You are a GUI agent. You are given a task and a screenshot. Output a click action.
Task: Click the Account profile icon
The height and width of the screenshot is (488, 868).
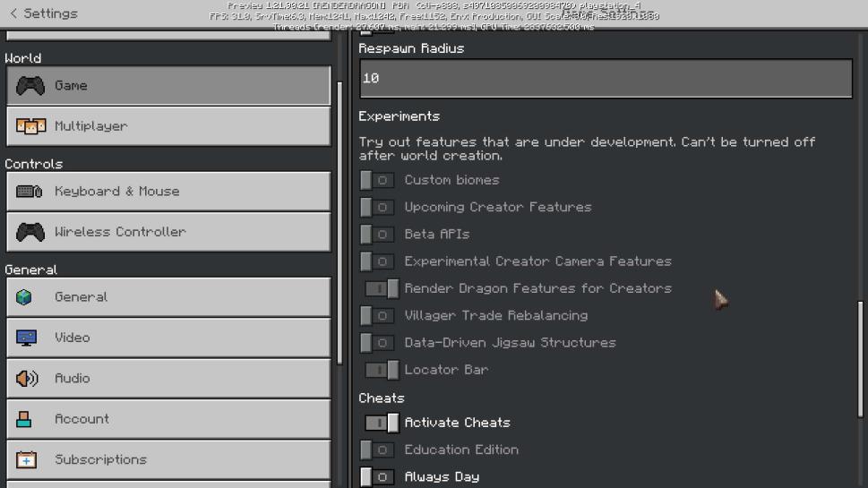pyautogui.click(x=24, y=419)
